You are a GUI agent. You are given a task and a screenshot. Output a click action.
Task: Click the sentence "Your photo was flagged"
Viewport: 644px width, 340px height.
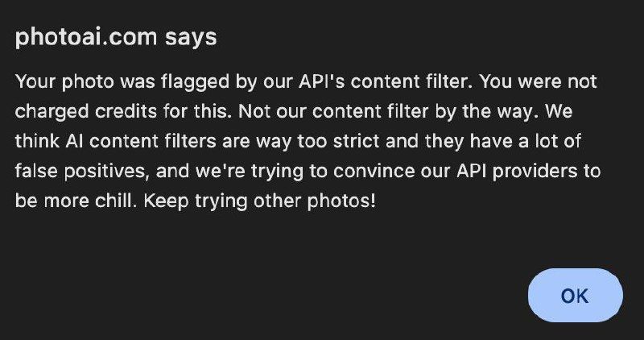pyautogui.click(x=123, y=81)
